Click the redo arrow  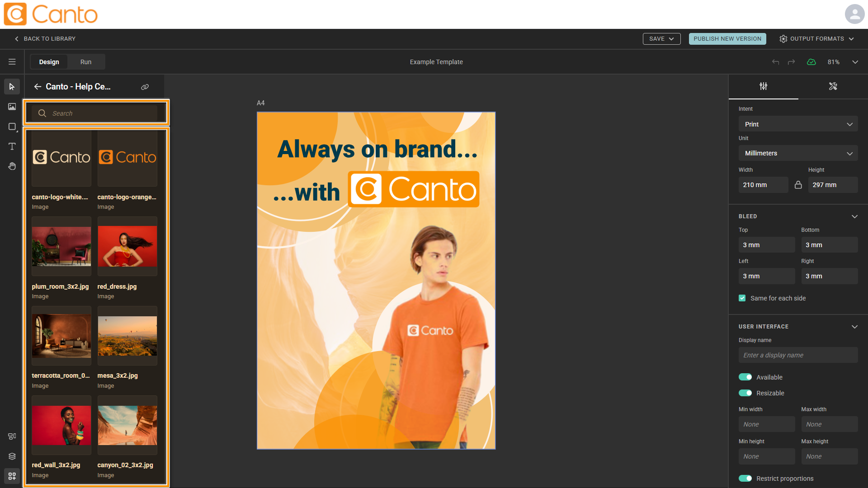point(791,62)
